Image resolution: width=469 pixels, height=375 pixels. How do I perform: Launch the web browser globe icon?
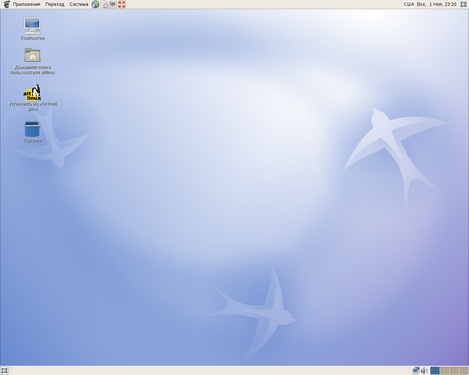pyautogui.click(x=95, y=4)
